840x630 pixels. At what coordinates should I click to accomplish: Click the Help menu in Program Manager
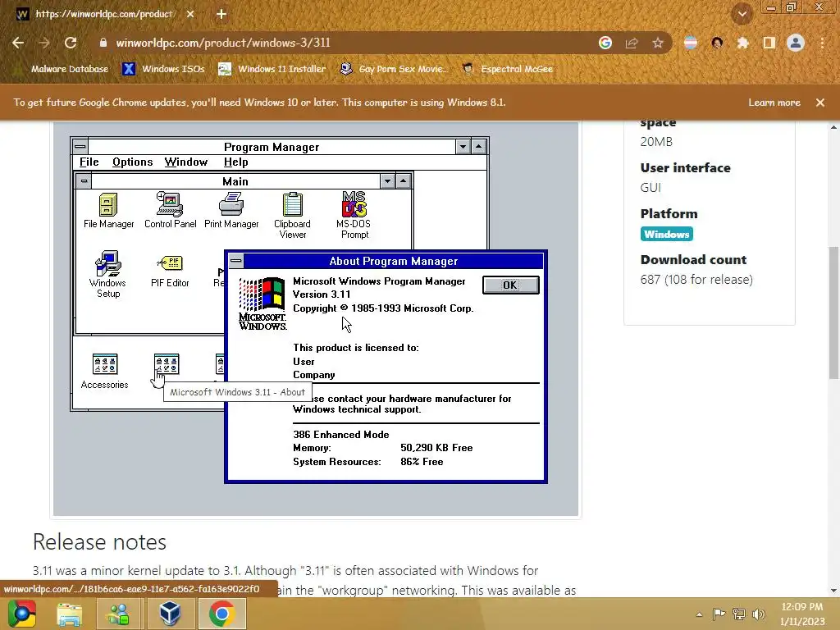[235, 162]
